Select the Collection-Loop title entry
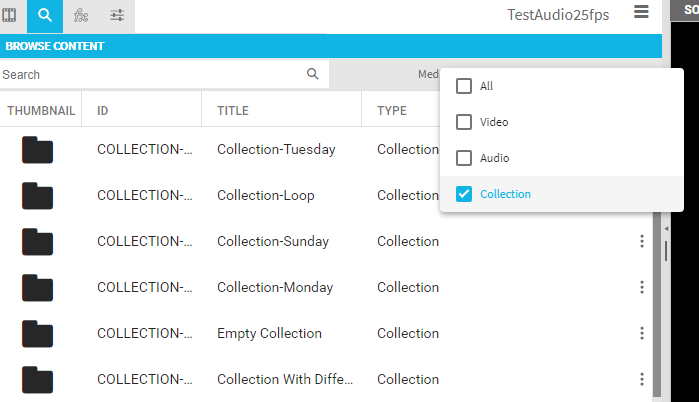This screenshot has height=402, width=699. 265,195
